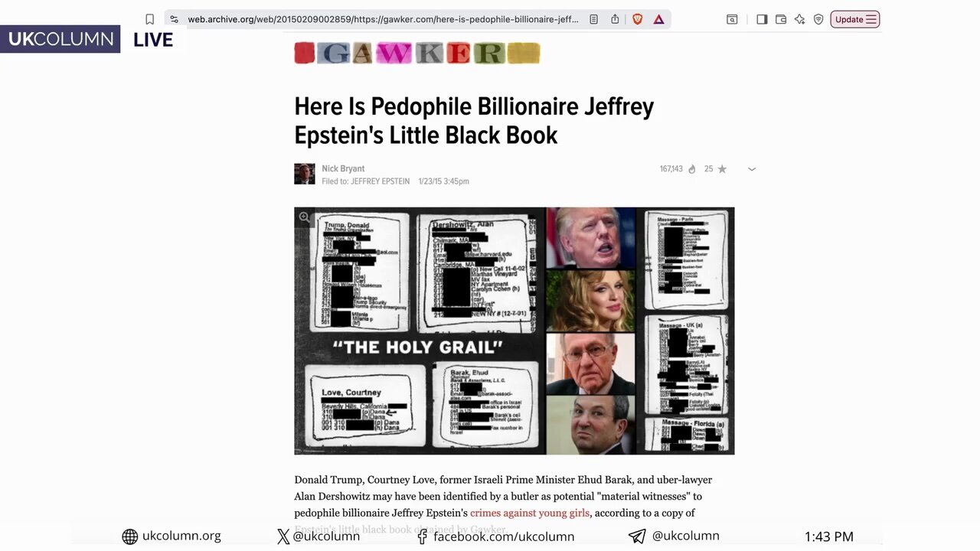
Task: Open reader mode icon in address bar
Action: pos(593,19)
